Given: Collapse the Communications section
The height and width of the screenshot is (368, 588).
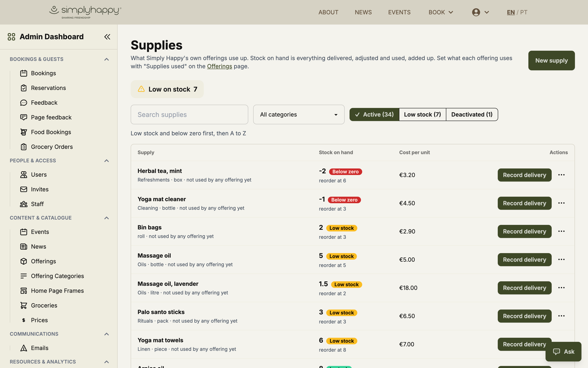Looking at the screenshot, I should 106,334.
